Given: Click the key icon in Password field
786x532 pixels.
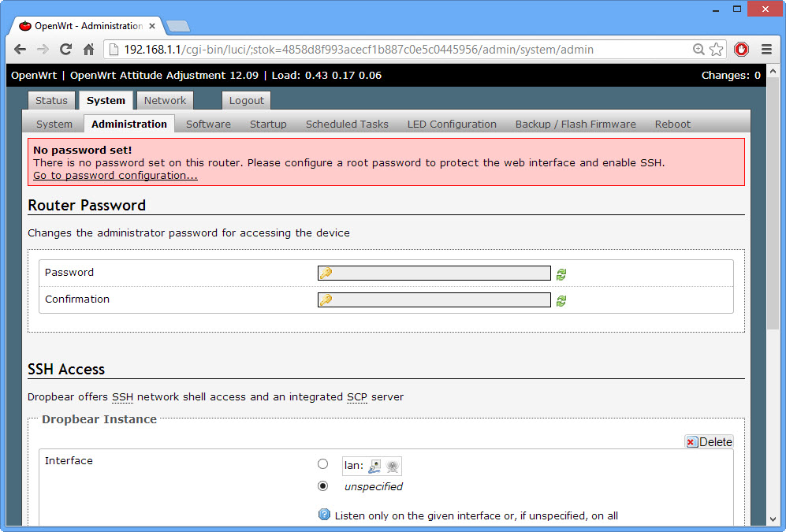Looking at the screenshot, I should (326, 273).
